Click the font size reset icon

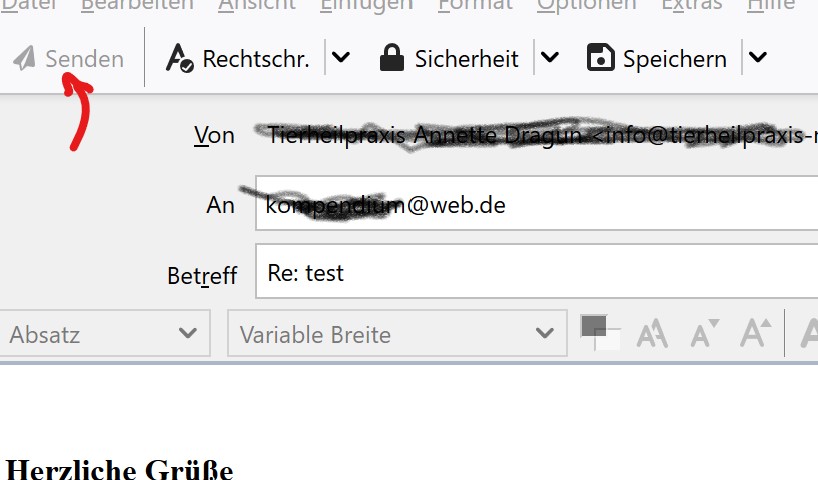[652, 333]
